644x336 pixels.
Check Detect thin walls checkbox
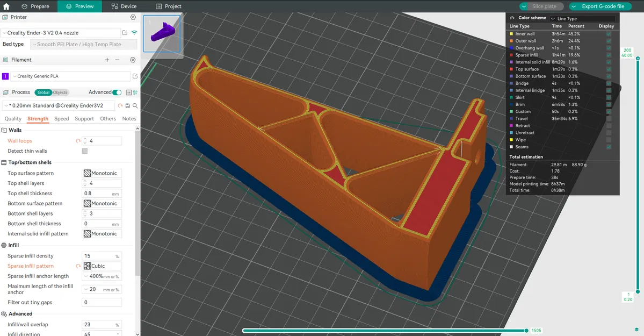click(x=85, y=151)
